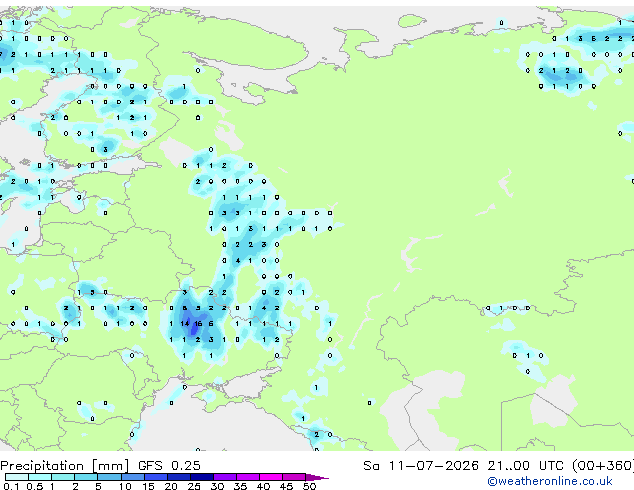Click the '0.1' legend label
The image size is (634, 490).
point(11,486)
